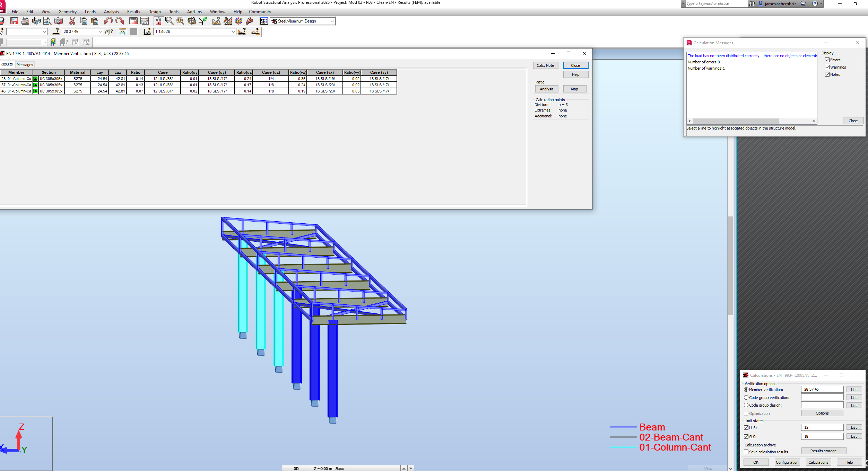868x471 pixels.
Task: Click the padlock lock icon
Action: 158,21
